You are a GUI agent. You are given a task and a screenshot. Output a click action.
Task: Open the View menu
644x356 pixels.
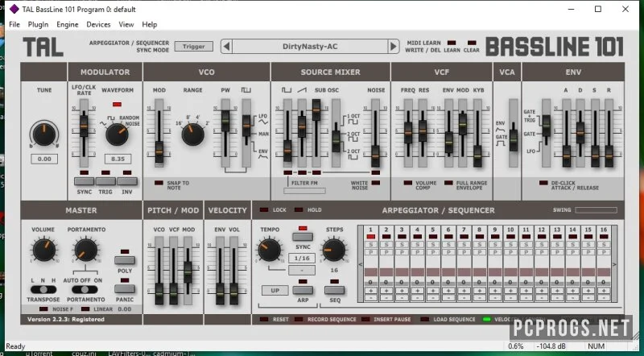click(126, 25)
